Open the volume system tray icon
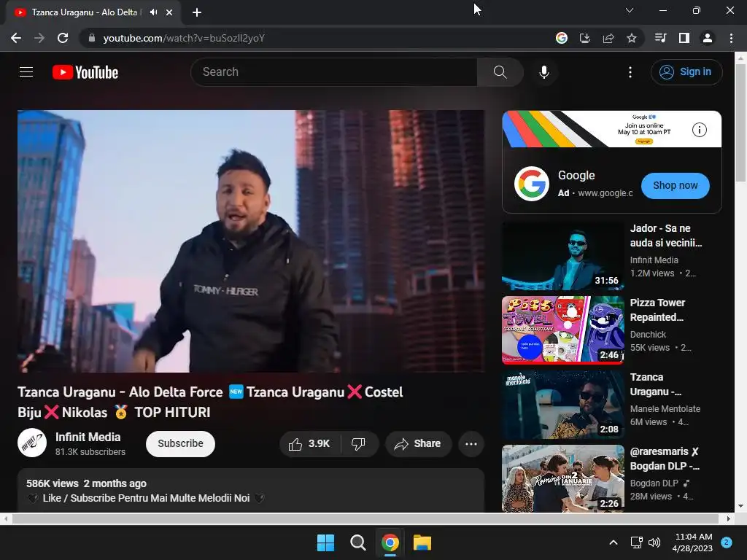The width and height of the screenshot is (747, 560). [654, 542]
